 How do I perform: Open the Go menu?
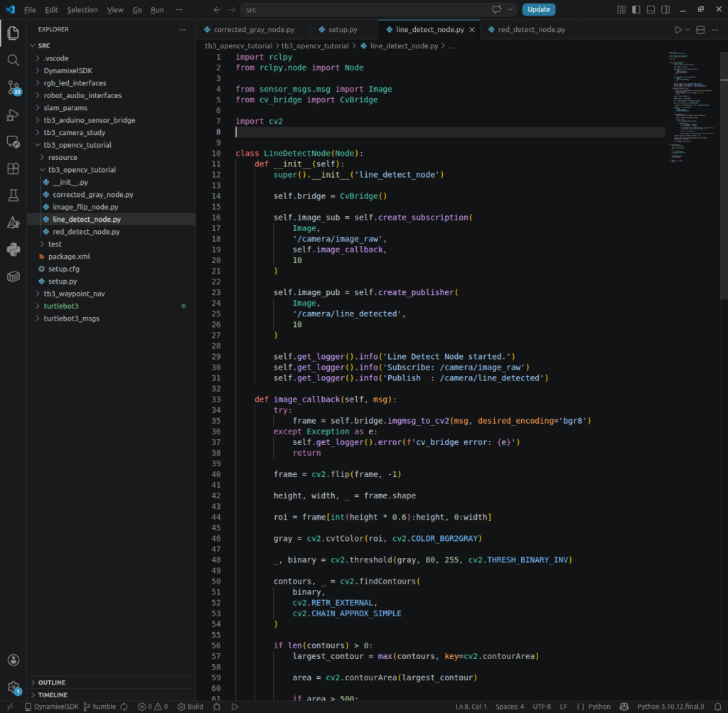click(x=137, y=10)
